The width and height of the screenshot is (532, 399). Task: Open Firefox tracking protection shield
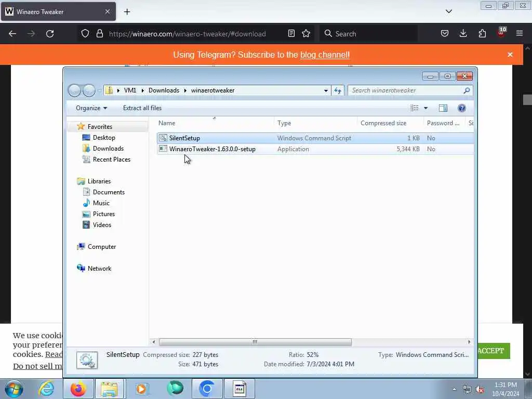tap(85, 34)
